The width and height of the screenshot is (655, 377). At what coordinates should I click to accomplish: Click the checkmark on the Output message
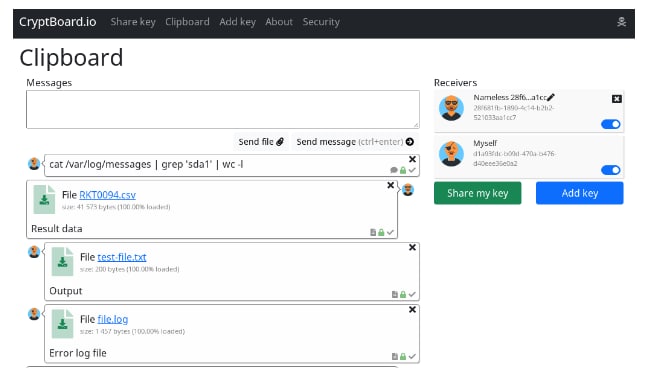(412, 295)
